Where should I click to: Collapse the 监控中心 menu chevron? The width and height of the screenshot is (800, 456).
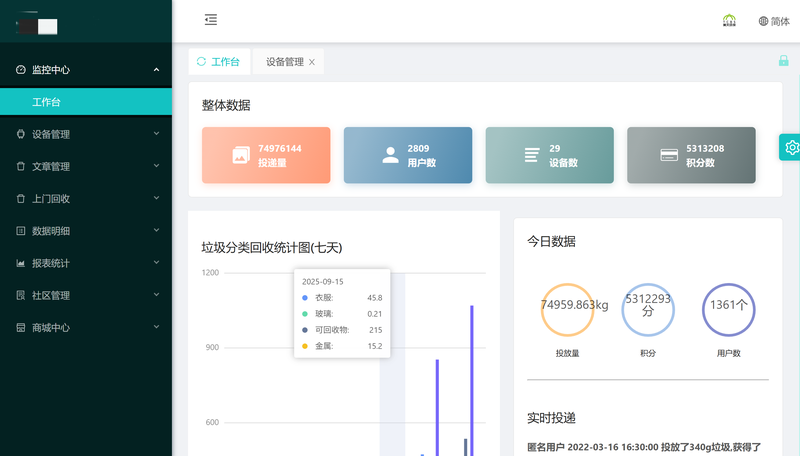156,69
